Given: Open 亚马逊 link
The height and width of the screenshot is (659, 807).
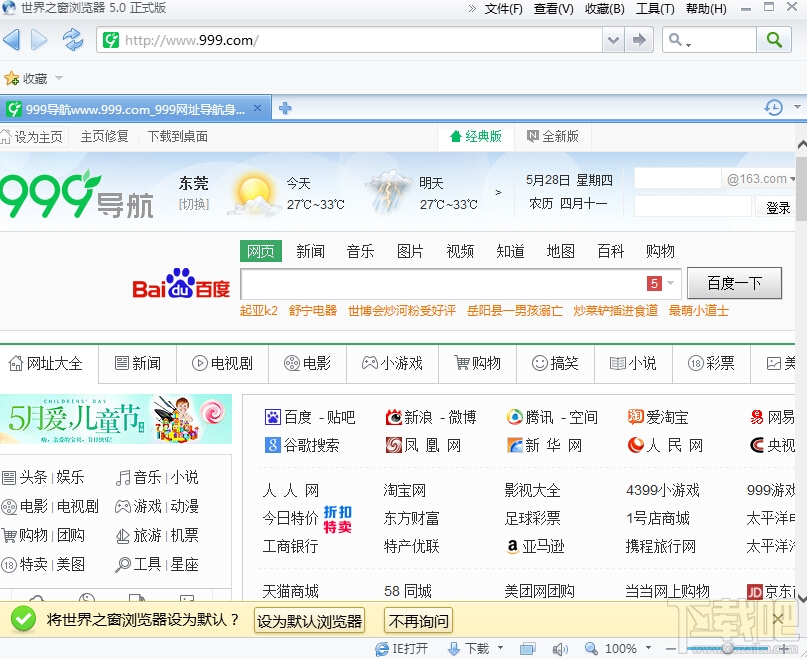Looking at the screenshot, I should click(x=536, y=546).
